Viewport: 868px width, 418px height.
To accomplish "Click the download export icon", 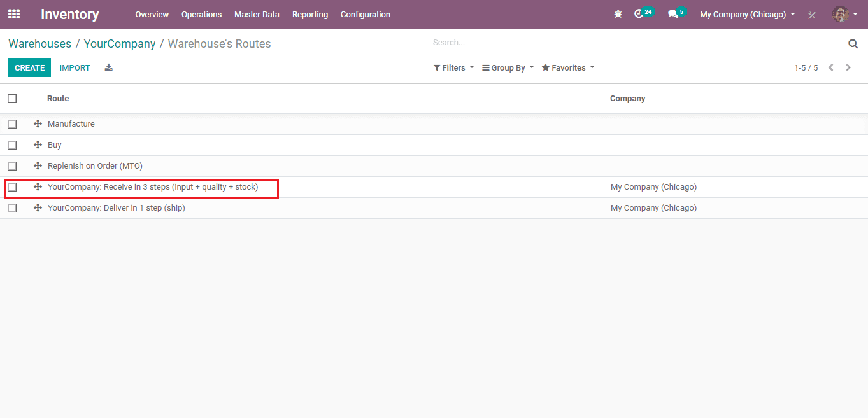I will [x=109, y=67].
